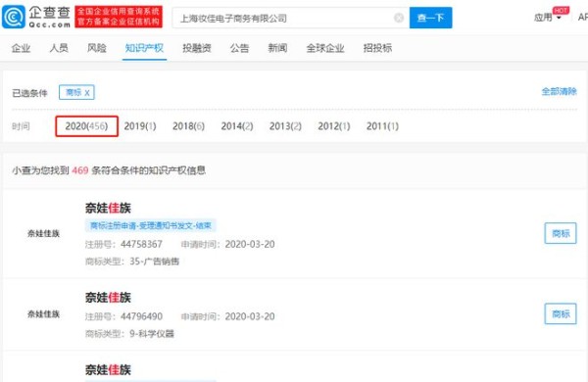This screenshot has height=382, width=588.
Task: Open 奈娃佳族 result with registration 44758367
Action: coord(108,208)
